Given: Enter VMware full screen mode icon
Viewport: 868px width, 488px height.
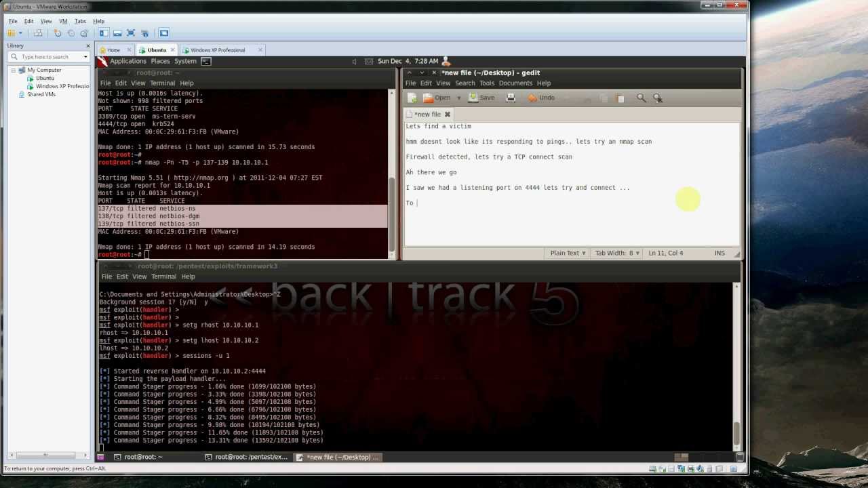Looking at the screenshot, I should click(x=131, y=33).
